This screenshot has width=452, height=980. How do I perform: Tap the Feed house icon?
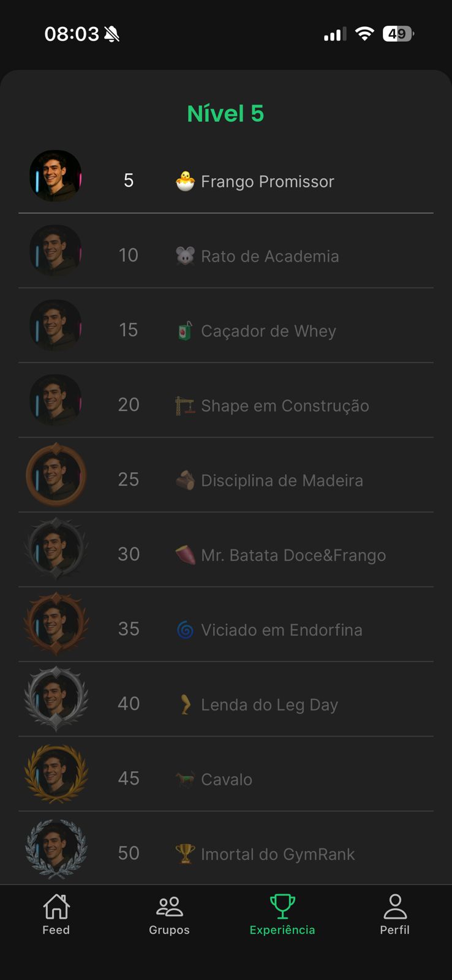tap(56, 907)
